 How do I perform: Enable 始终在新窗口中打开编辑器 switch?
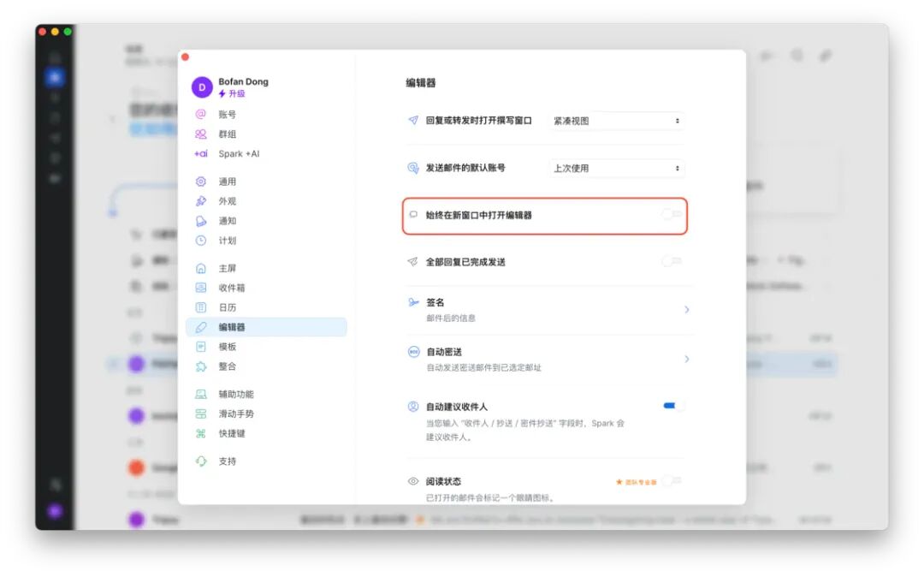tap(672, 215)
